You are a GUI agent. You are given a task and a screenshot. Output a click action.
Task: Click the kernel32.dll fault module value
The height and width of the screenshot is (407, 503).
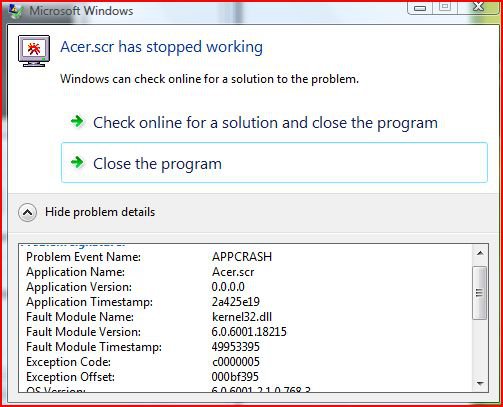point(242,317)
